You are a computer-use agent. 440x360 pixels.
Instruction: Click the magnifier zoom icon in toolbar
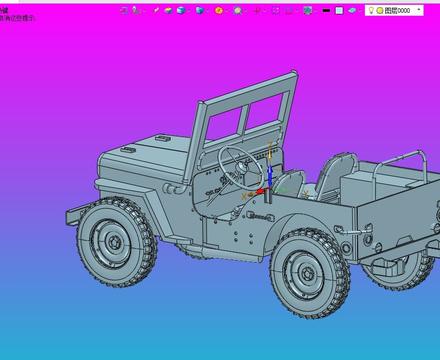point(237,11)
